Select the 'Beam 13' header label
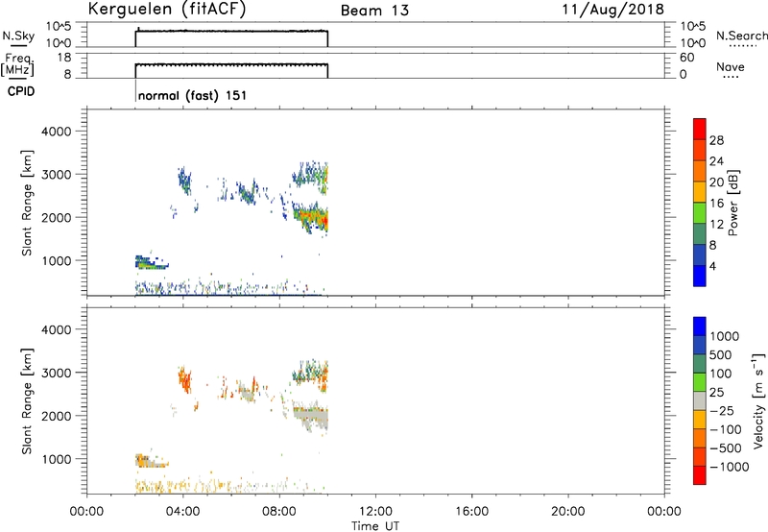 [x=374, y=11]
